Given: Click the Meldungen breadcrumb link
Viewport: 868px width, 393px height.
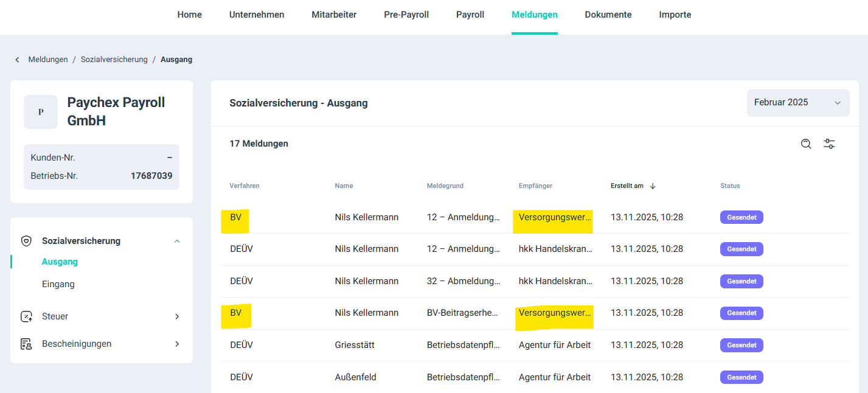Looking at the screenshot, I should coord(48,60).
